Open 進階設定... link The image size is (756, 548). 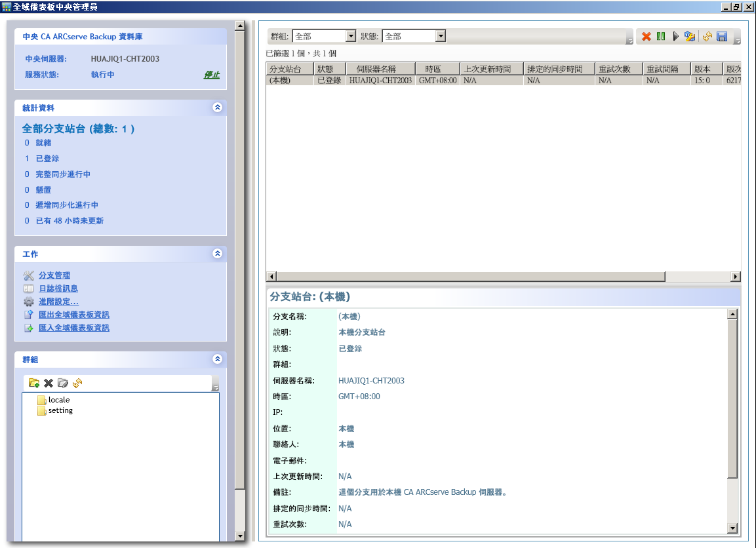click(58, 302)
